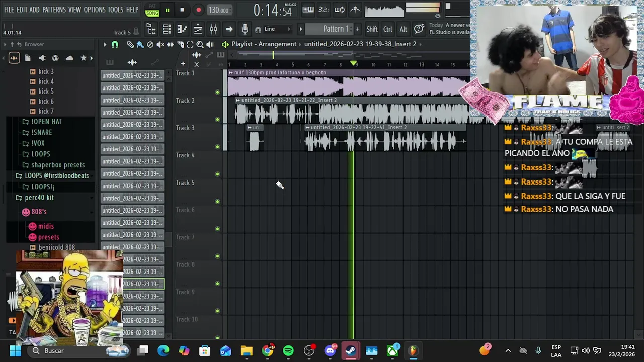Select the Slice tool in playlist toolbar
The width and height of the screenshot is (644, 362).
[180, 44]
